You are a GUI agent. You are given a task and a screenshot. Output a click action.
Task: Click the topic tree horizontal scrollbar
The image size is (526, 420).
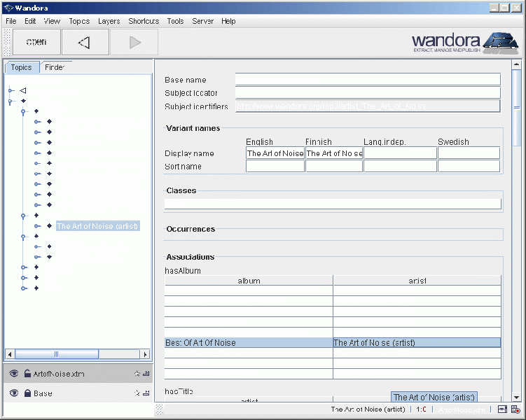pyautogui.click(x=77, y=354)
